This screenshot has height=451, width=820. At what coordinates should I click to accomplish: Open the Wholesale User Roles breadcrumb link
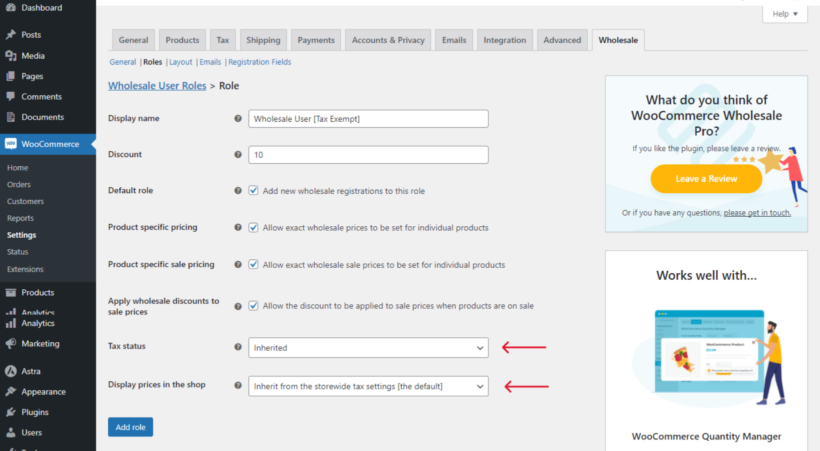tap(157, 86)
